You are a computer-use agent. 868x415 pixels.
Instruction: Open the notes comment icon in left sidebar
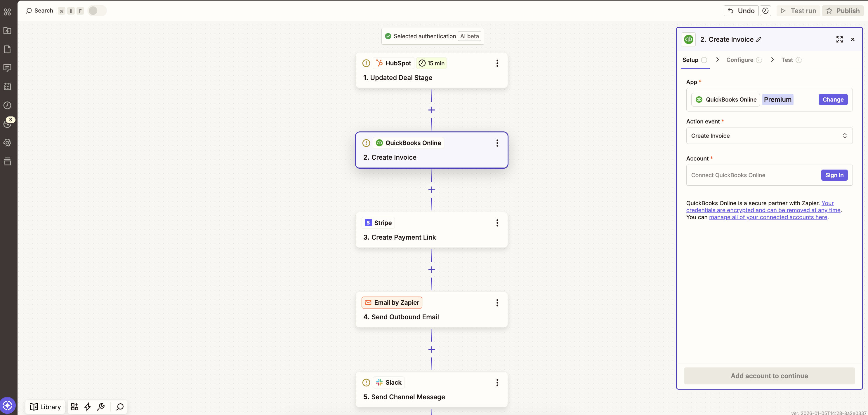pyautogui.click(x=7, y=68)
